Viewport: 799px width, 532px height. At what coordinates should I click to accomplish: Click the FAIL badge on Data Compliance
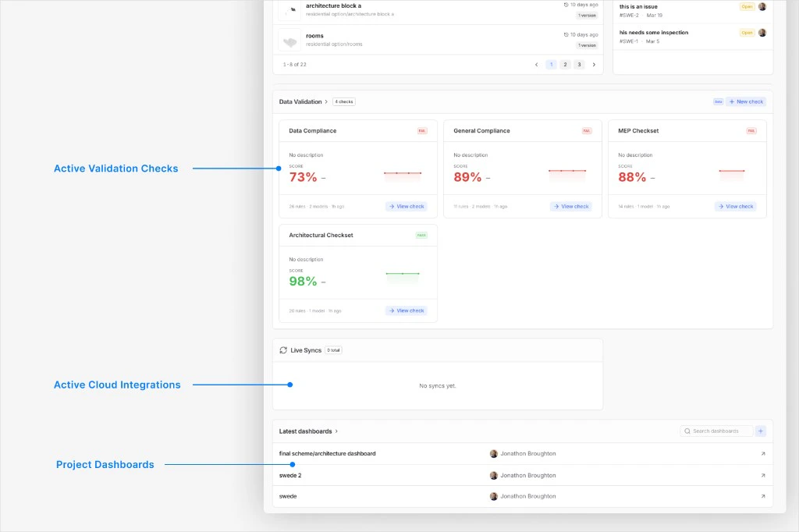[422, 131]
